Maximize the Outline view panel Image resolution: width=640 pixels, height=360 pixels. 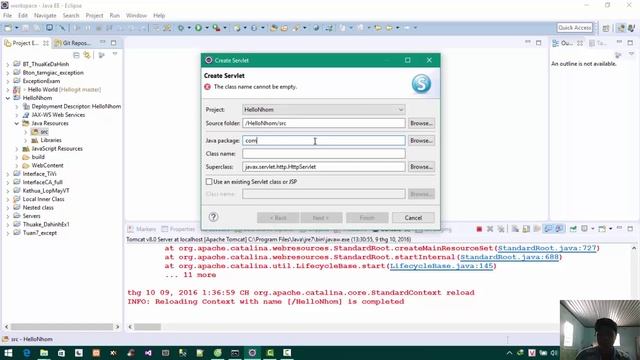coord(630,43)
